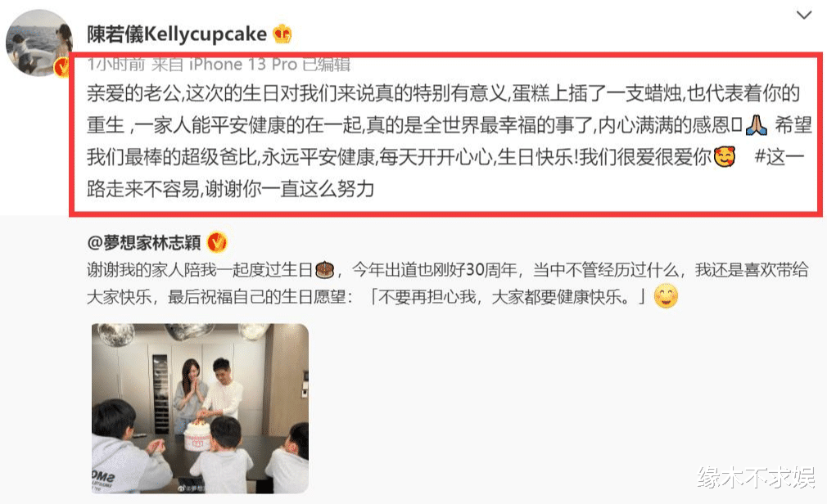Open the @夢想家林志穎 profile link

(144, 242)
